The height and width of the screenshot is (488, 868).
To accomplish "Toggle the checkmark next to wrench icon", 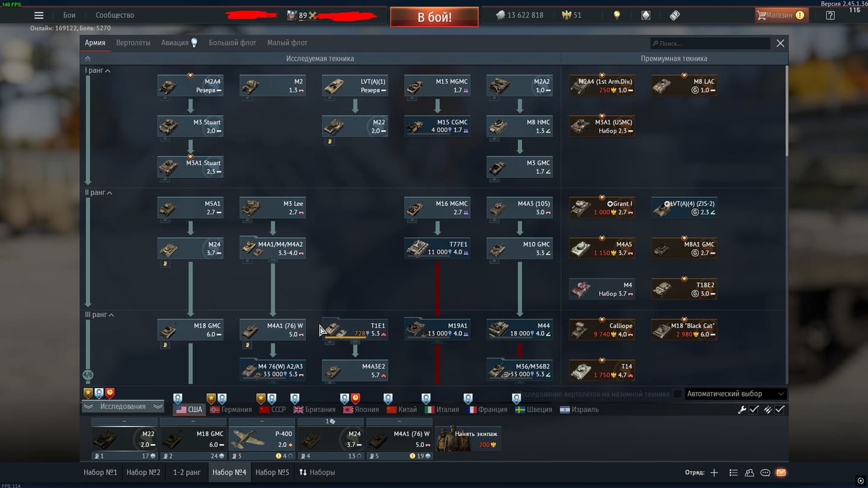I will click(754, 410).
